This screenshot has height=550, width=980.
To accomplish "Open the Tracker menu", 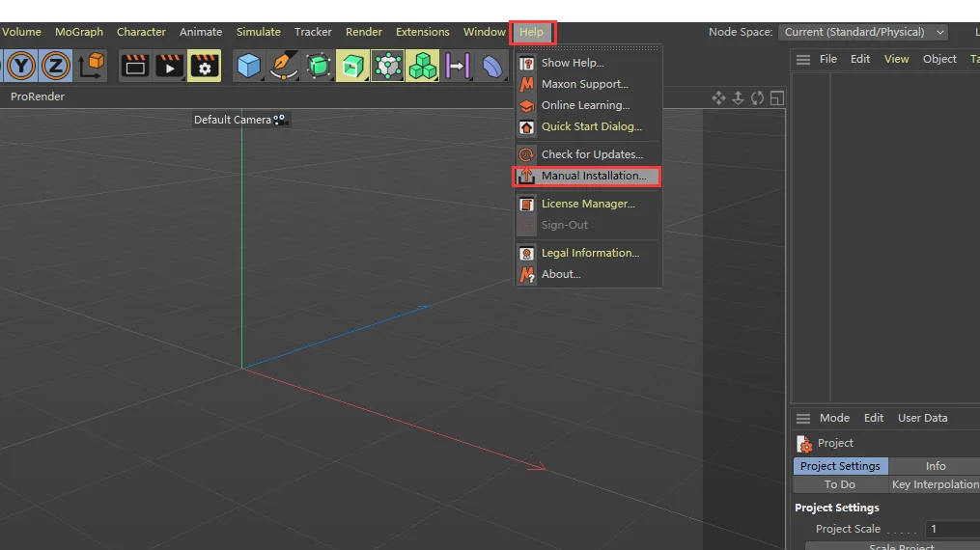I will click(313, 32).
